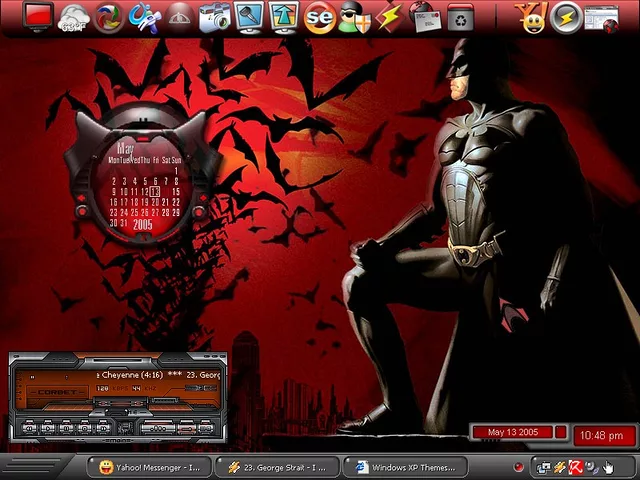Select the 23. George Strait taskbar button

pos(277,467)
